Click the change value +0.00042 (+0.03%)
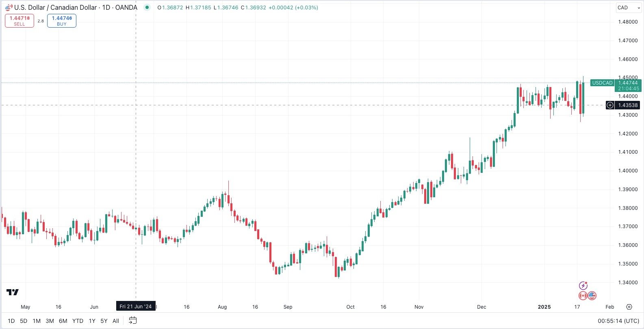The height and width of the screenshot is (329, 644). [x=293, y=8]
